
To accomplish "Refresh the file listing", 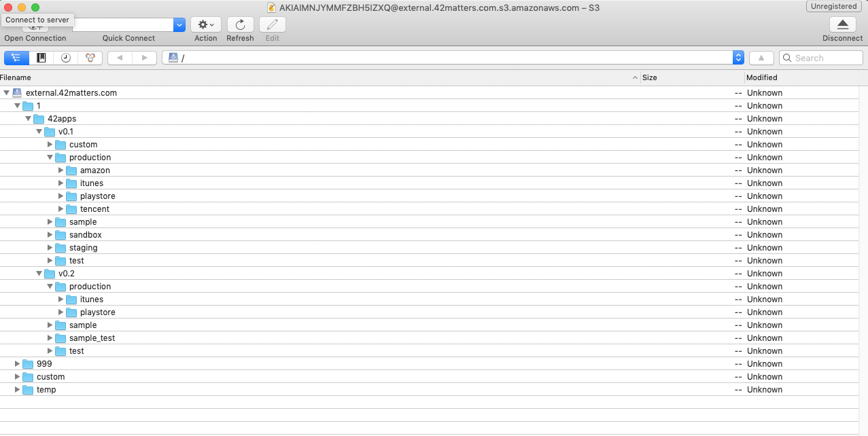I will coord(240,24).
